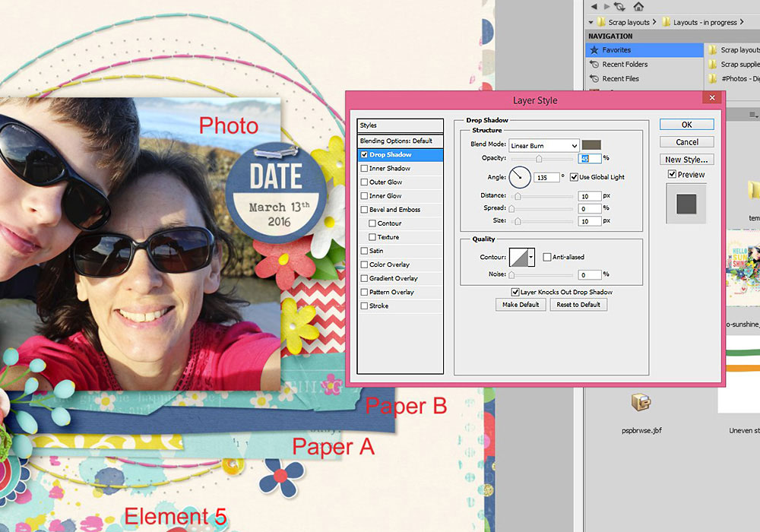Screen dimensions: 760x532
Task: Open the drop shadow color swatch
Action: pos(591,145)
